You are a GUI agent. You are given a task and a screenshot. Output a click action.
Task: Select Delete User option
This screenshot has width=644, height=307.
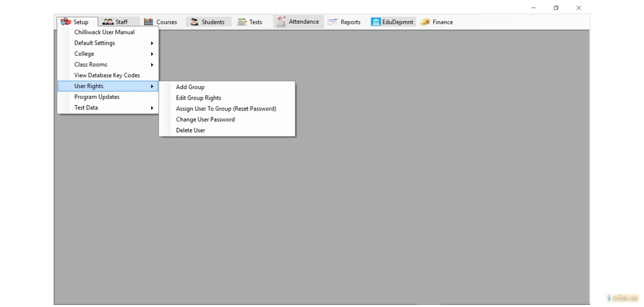point(190,130)
